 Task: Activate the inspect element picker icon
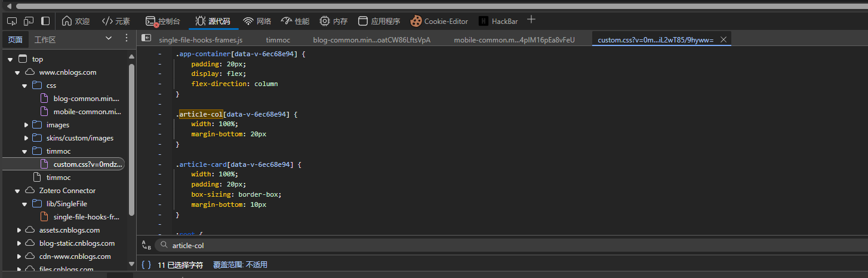[x=11, y=21]
